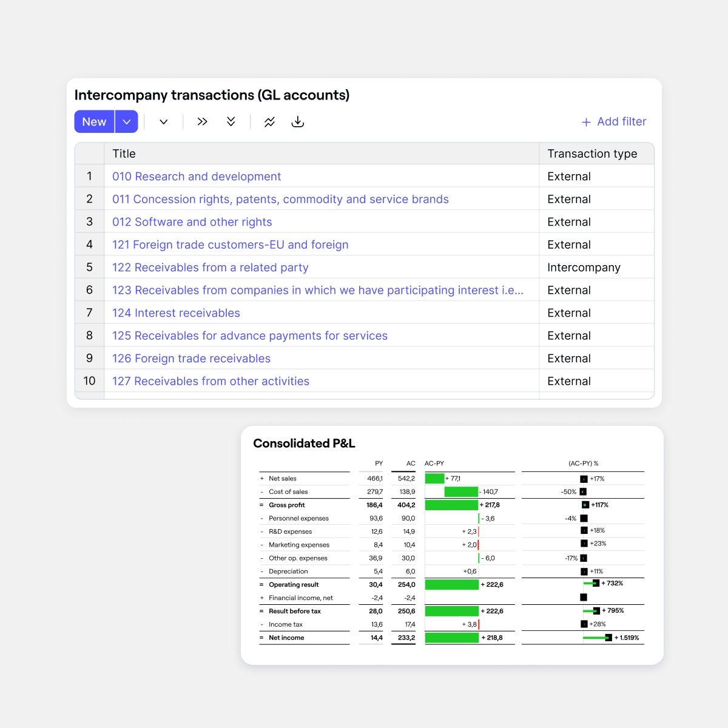
Task: Open 126 Foreign trade receivables link
Action: (191, 359)
